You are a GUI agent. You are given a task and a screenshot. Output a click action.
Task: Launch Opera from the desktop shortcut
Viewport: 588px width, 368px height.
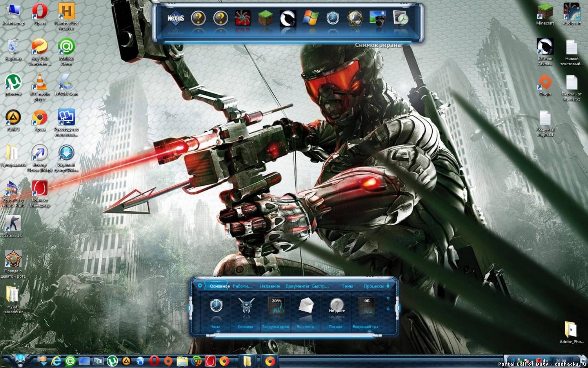point(40,15)
